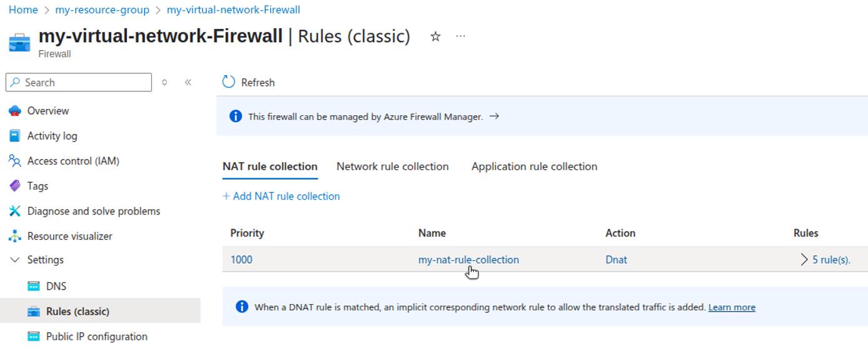The image size is (868, 348).
Task: Click the Activity log icon
Action: 15,136
